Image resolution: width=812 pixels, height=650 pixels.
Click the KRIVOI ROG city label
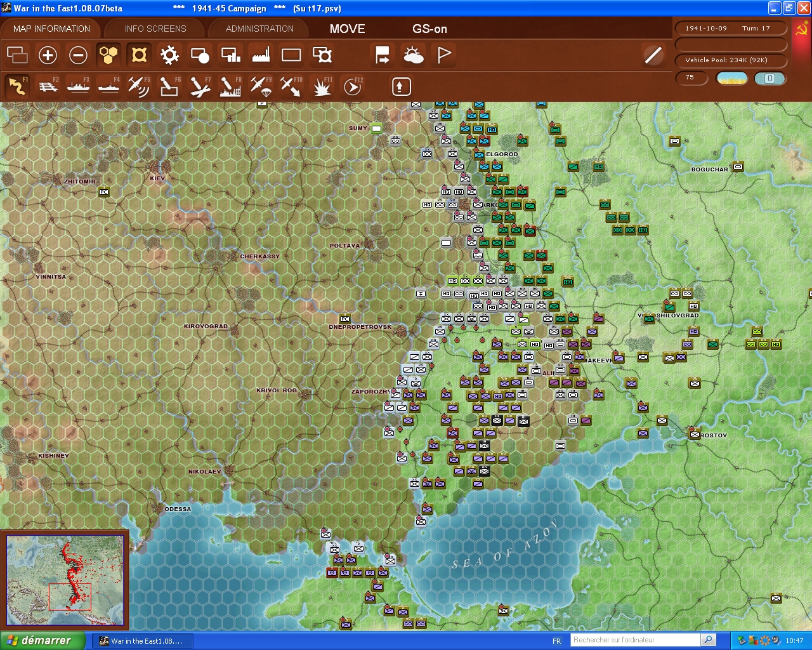277,390
